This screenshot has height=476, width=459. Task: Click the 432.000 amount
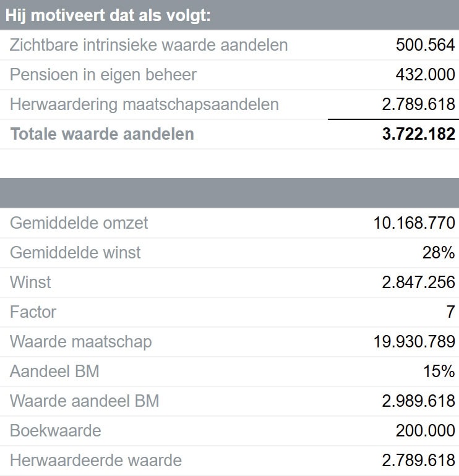(x=425, y=75)
